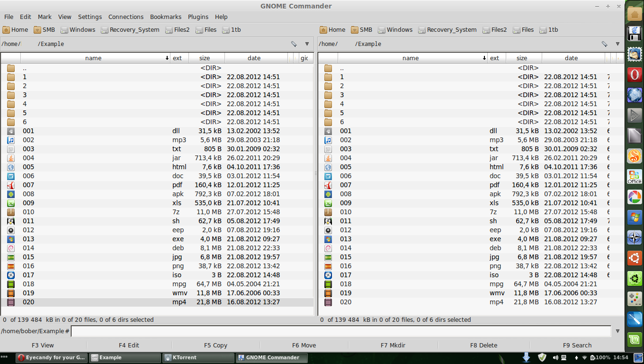
Task: Select file 013 exe in right panel
Action: coord(471,239)
